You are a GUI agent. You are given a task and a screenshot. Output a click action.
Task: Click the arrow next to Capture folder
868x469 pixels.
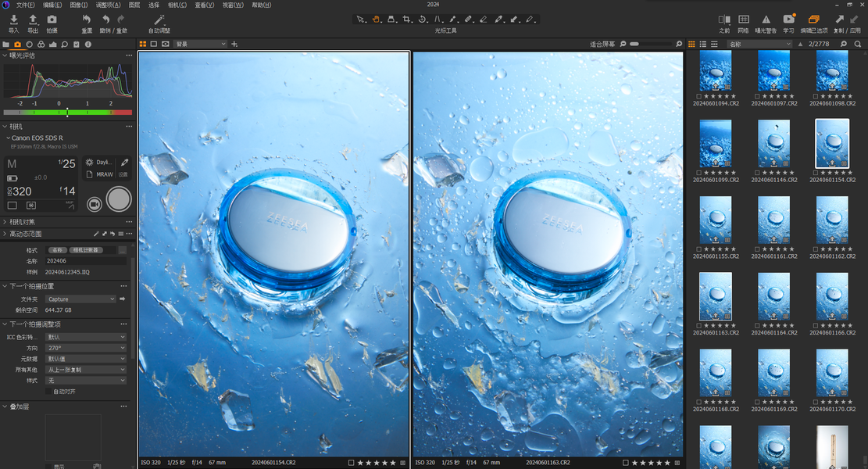(123, 299)
